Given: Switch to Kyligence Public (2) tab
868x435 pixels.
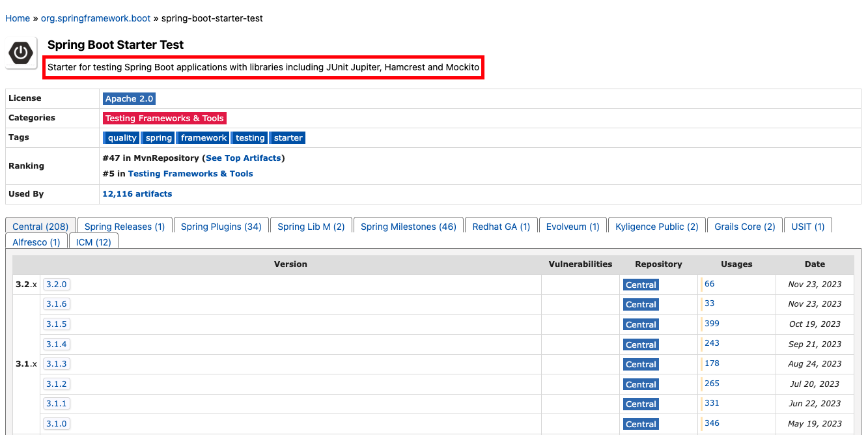Looking at the screenshot, I should pos(657,226).
